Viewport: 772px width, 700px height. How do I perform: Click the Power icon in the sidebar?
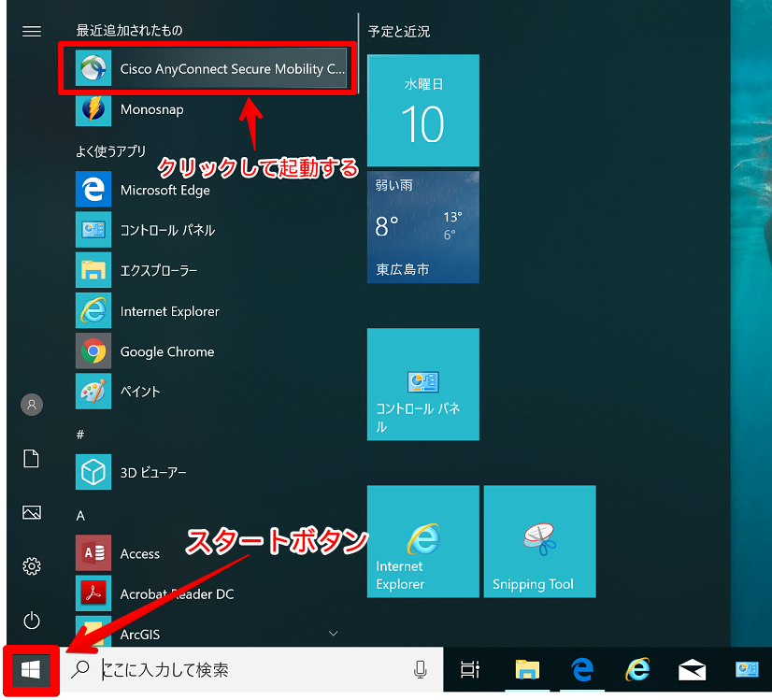pyautogui.click(x=32, y=621)
